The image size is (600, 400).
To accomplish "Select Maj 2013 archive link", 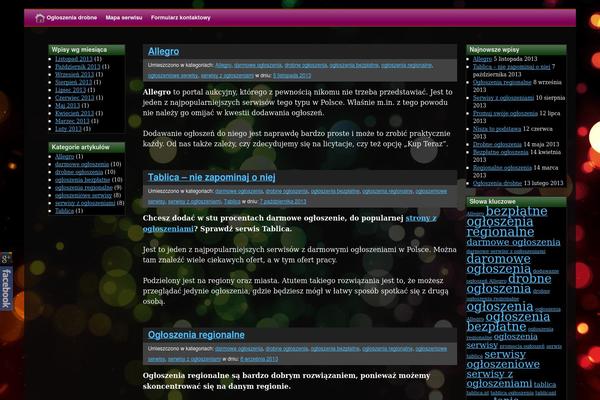I will click(67, 105).
